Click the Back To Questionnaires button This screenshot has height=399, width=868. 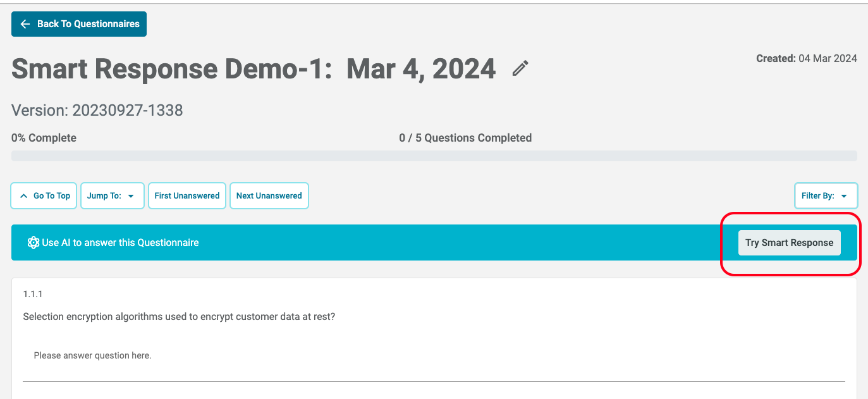(x=79, y=24)
